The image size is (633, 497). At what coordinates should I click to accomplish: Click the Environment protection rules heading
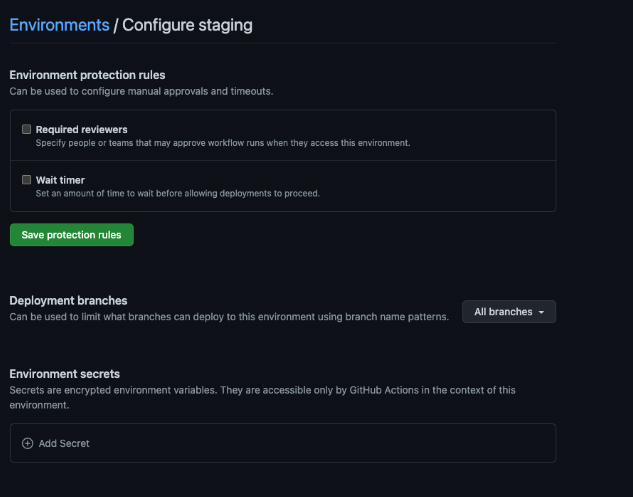click(87, 75)
